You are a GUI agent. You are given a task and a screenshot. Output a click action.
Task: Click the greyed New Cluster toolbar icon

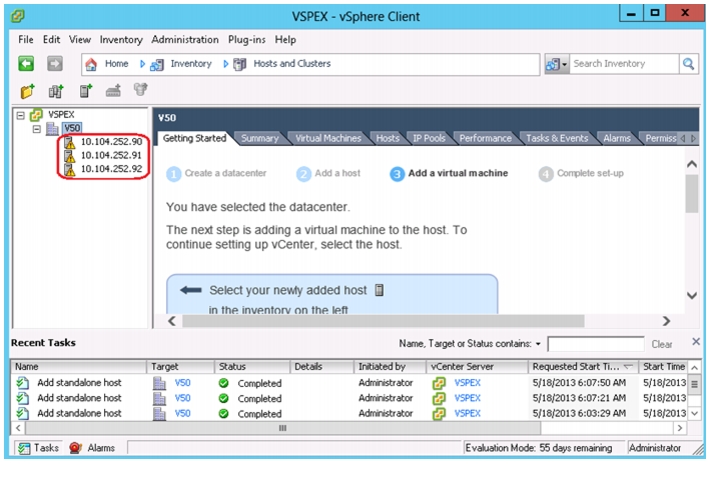113,91
